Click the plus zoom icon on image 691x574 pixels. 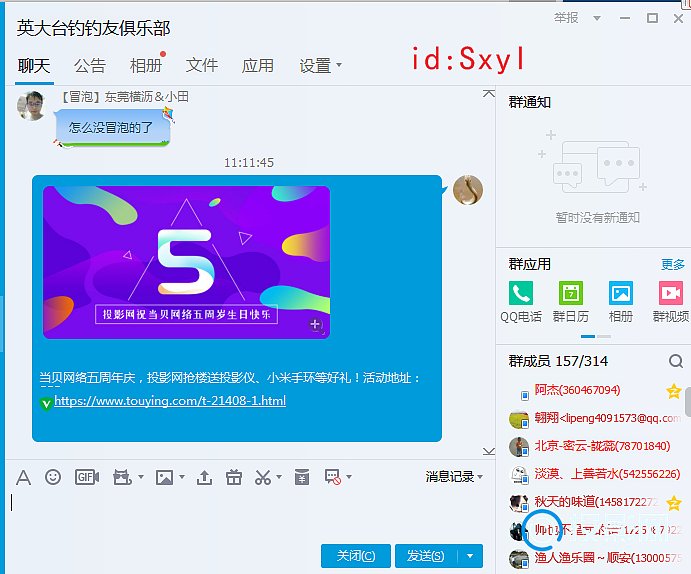(316, 325)
